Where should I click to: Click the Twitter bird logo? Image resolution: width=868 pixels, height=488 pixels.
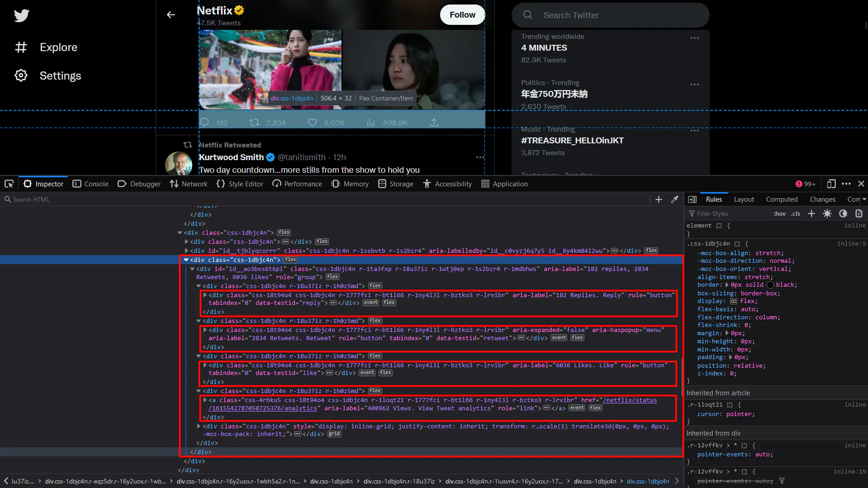(x=21, y=15)
